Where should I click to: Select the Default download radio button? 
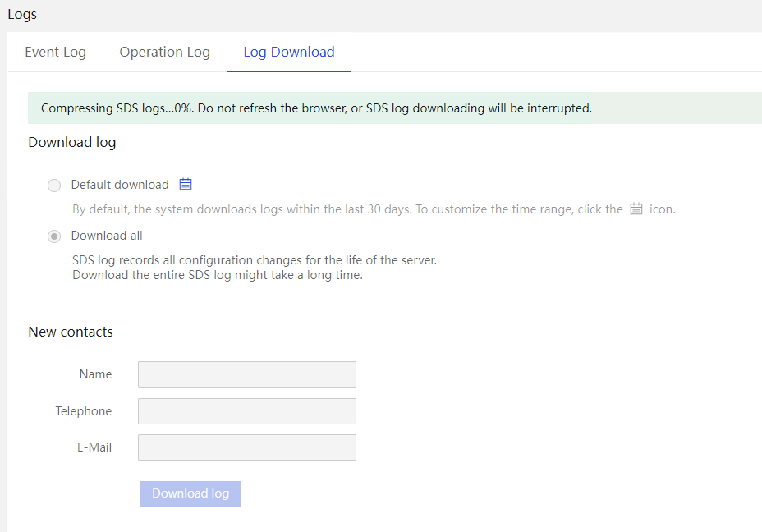pyautogui.click(x=54, y=185)
